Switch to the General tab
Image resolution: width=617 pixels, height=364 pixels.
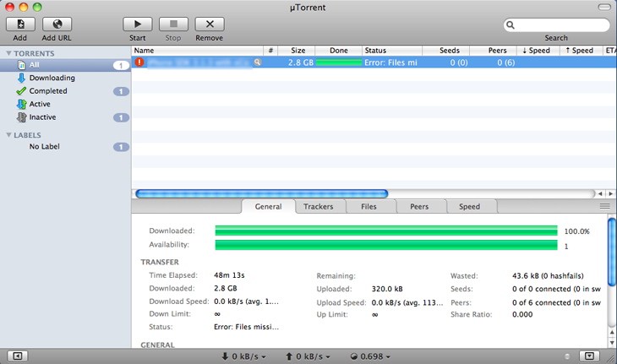[269, 206]
